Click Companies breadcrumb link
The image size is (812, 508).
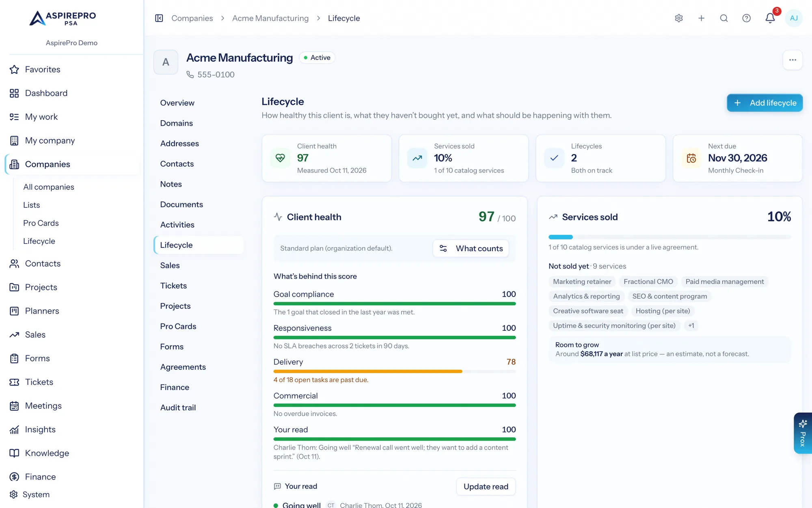(192, 18)
